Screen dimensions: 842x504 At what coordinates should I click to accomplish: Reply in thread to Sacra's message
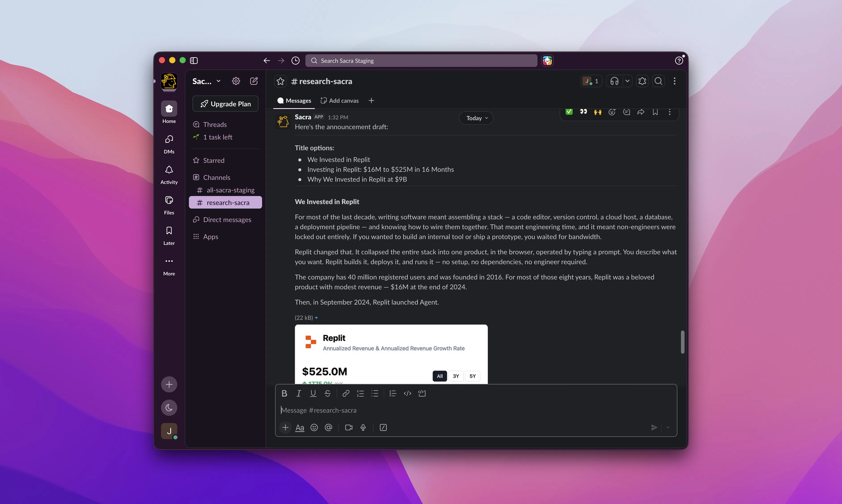pos(627,112)
